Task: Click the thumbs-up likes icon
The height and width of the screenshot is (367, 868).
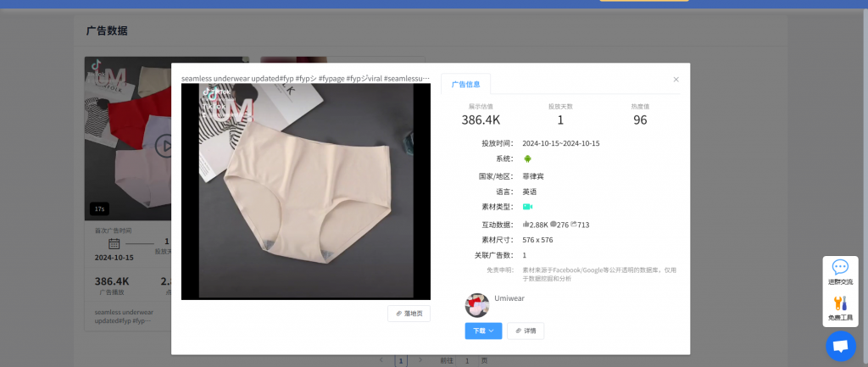Action: [526, 225]
